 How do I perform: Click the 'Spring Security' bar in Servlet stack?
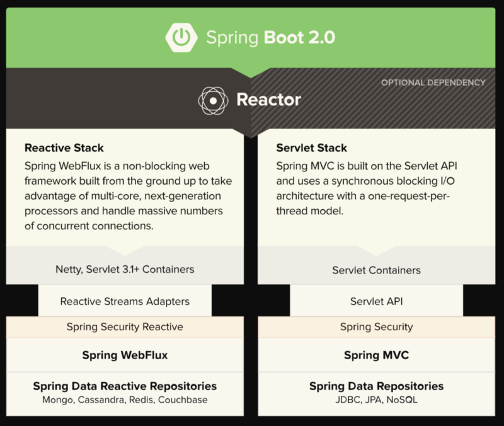click(376, 327)
